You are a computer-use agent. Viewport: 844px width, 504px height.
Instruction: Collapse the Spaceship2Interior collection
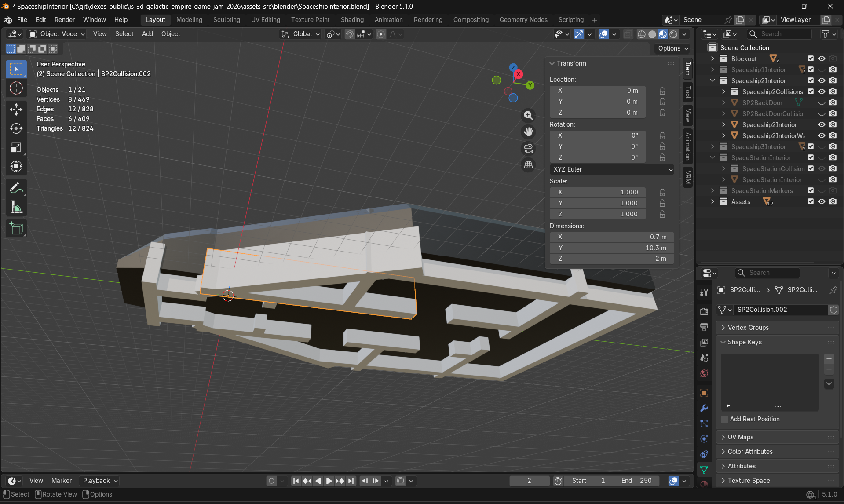click(x=712, y=80)
